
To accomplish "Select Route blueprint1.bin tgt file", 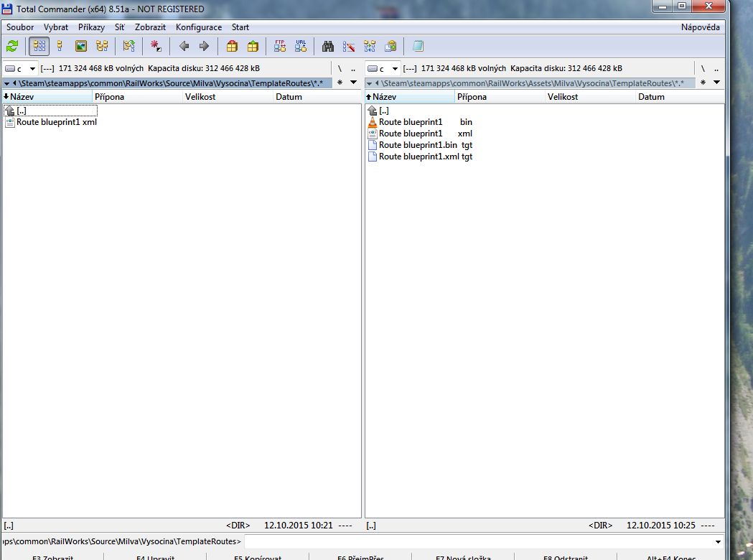I will [x=420, y=145].
